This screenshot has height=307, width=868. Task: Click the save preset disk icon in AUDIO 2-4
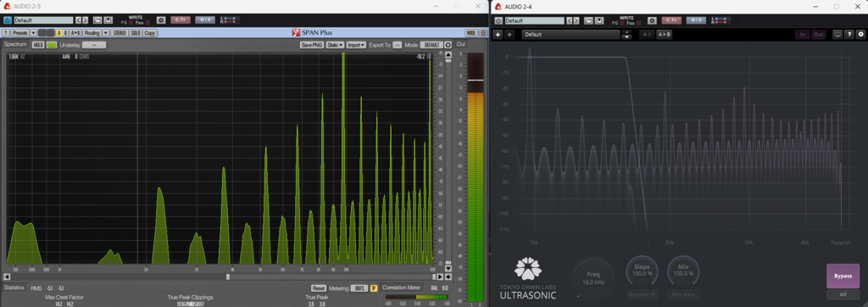pos(600,20)
